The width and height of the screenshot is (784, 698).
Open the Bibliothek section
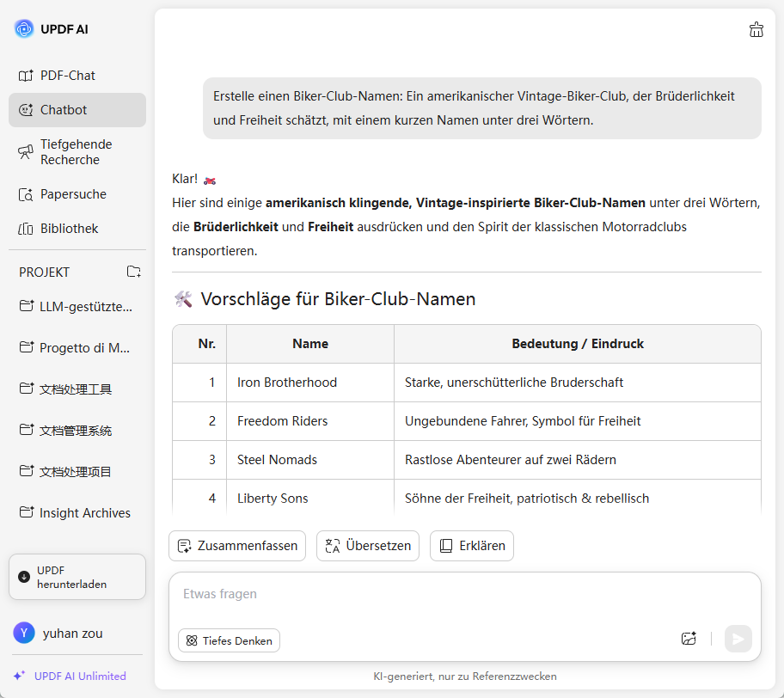tap(69, 229)
